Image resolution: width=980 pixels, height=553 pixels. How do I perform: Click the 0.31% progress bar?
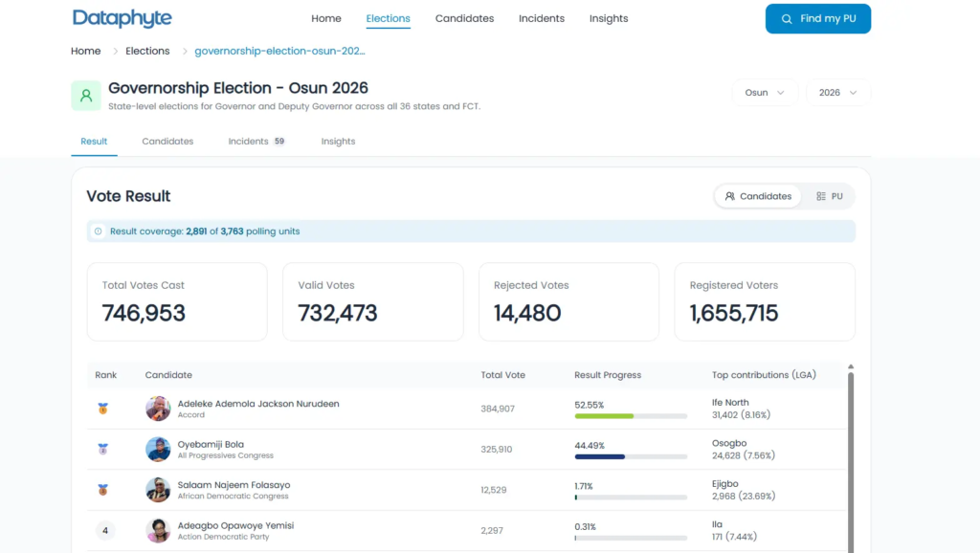(631, 538)
